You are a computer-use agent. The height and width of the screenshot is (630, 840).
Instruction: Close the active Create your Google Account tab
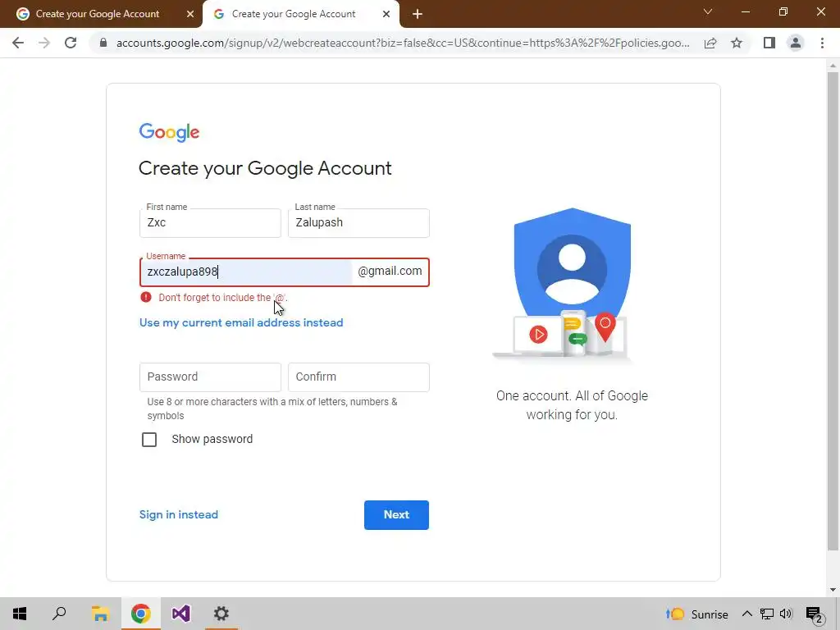[x=386, y=14]
